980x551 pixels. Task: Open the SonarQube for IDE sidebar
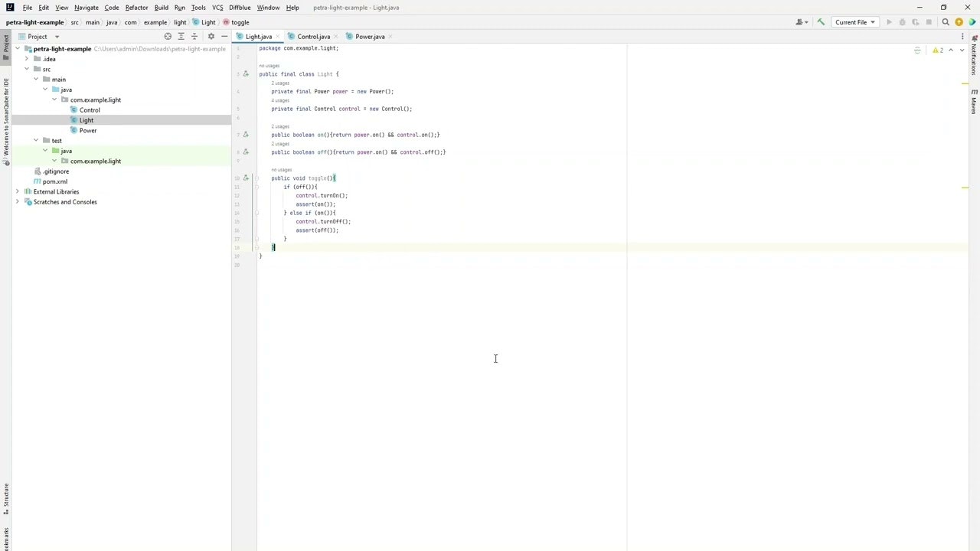coord(5,121)
